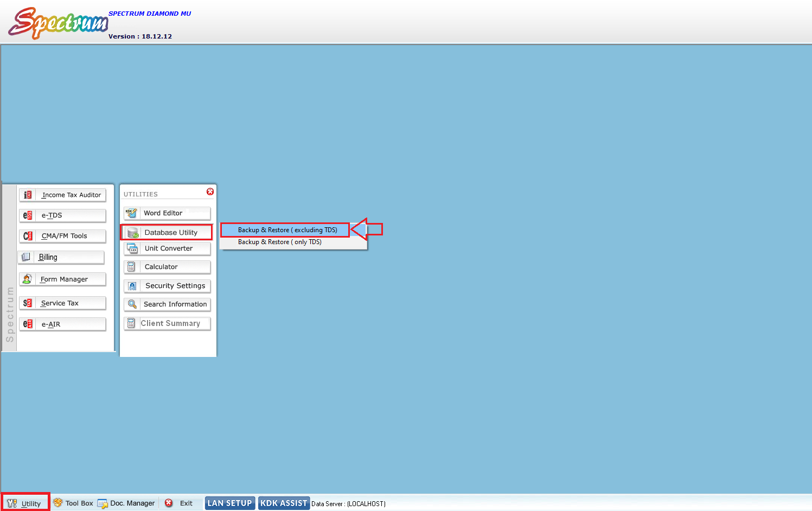
Task: Open Client Summary
Action: click(x=167, y=323)
